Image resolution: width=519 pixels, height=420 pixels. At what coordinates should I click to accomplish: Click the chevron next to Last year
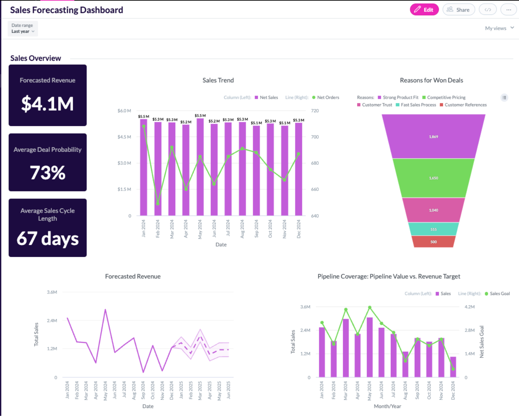(x=33, y=32)
